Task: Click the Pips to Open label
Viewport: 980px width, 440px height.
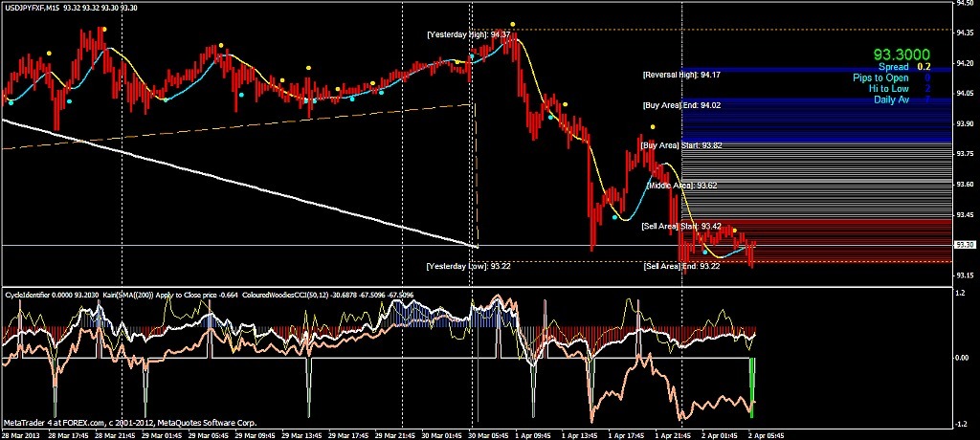Action: pyautogui.click(x=880, y=77)
